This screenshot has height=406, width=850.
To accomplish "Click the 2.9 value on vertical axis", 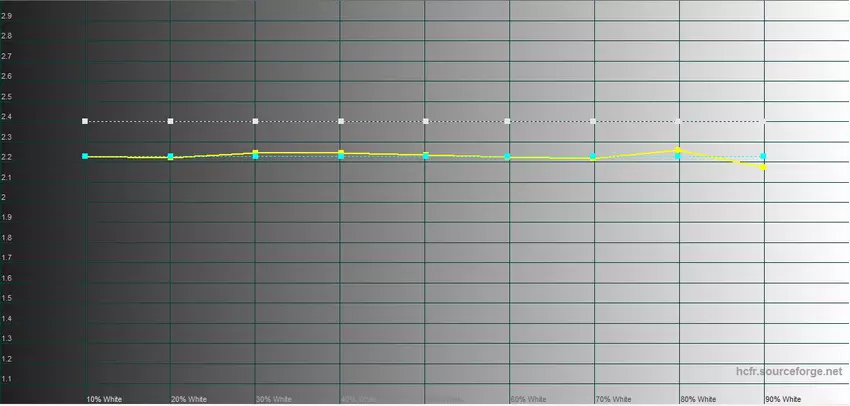I will pyautogui.click(x=7, y=16).
